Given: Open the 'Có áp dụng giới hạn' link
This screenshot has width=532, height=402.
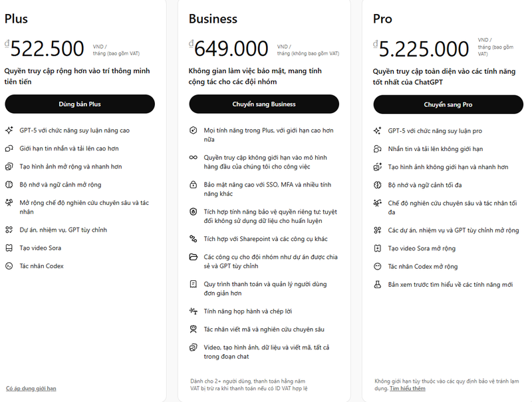Looking at the screenshot, I should 31,388.
